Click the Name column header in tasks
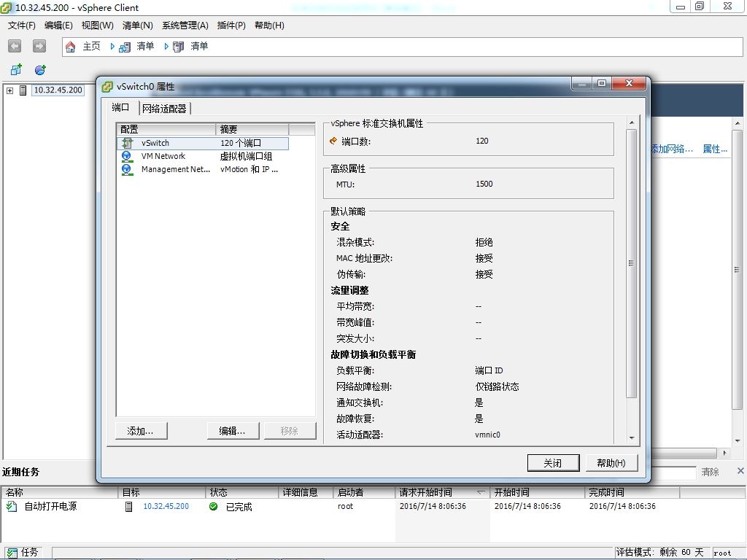Viewport: 747px width, 560px height. [x=60, y=492]
